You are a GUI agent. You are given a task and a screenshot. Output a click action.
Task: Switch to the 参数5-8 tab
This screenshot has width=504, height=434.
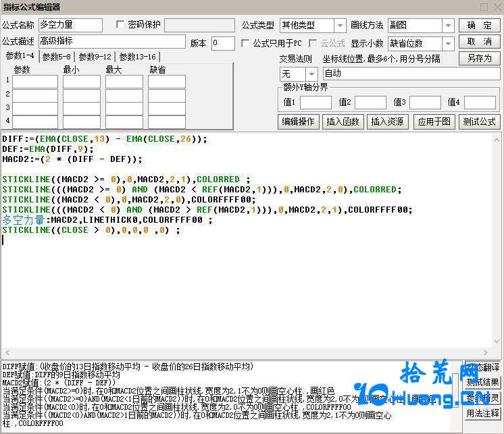[x=57, y=57]
